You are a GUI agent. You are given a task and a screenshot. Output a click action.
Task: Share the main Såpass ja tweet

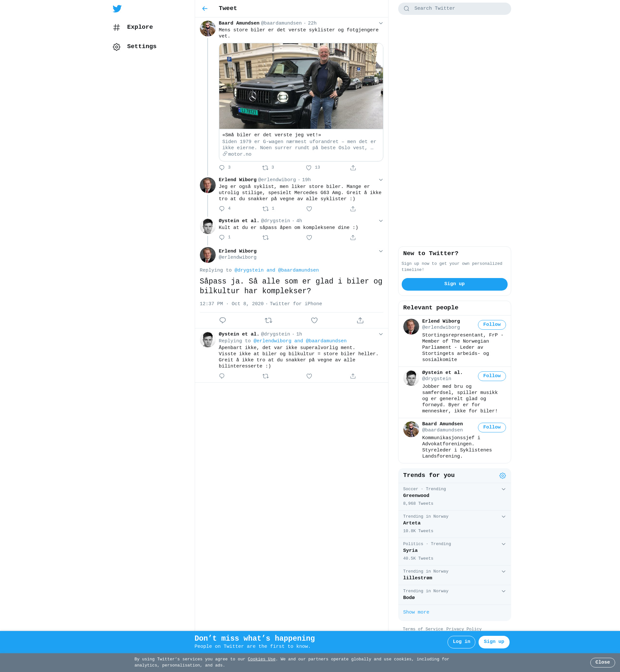tap(360, 320)
